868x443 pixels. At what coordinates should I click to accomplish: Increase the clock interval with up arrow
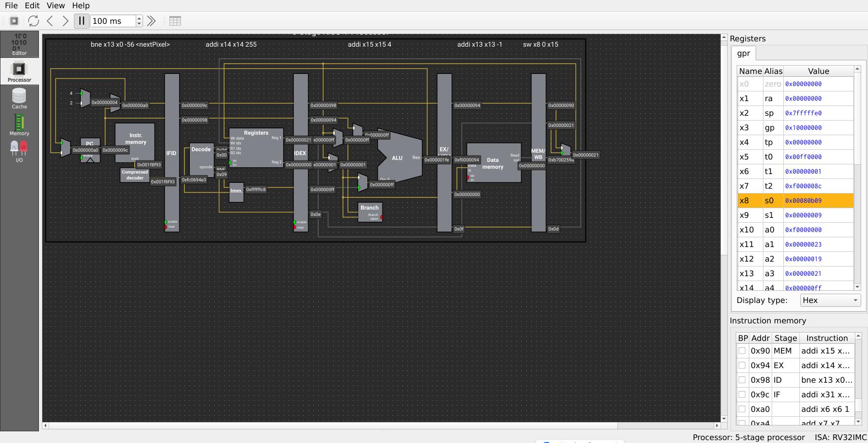click(139, 18)
